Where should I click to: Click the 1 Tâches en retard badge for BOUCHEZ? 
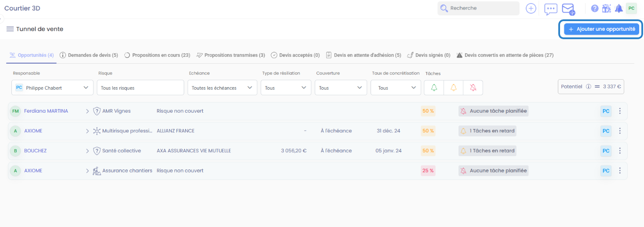(488, 151)
